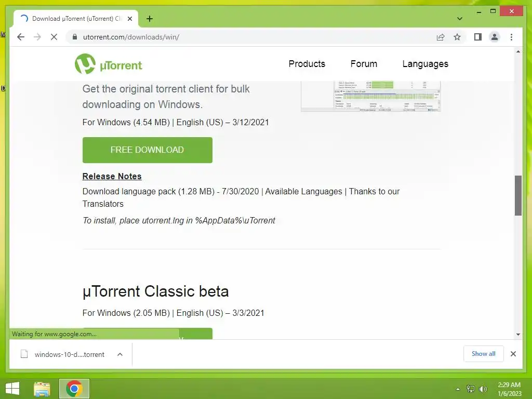
Task: Click the µTorrent logo
Action: click(109, 64)
